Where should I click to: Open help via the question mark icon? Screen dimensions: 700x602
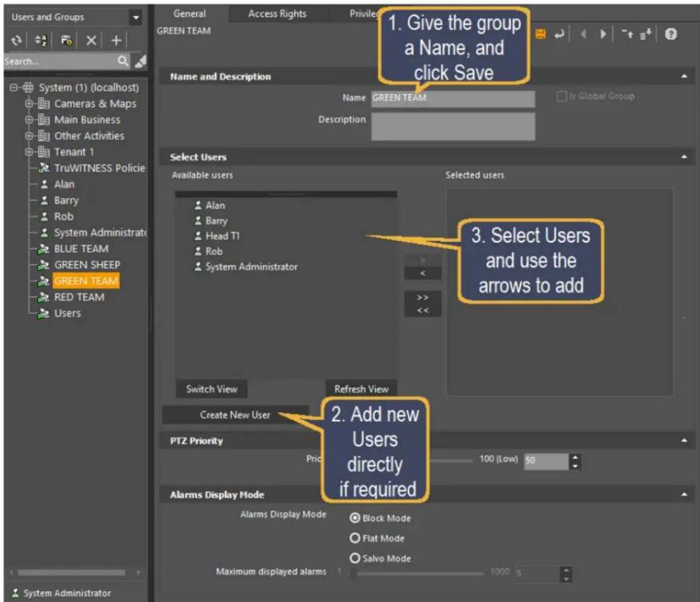[670, 35]
